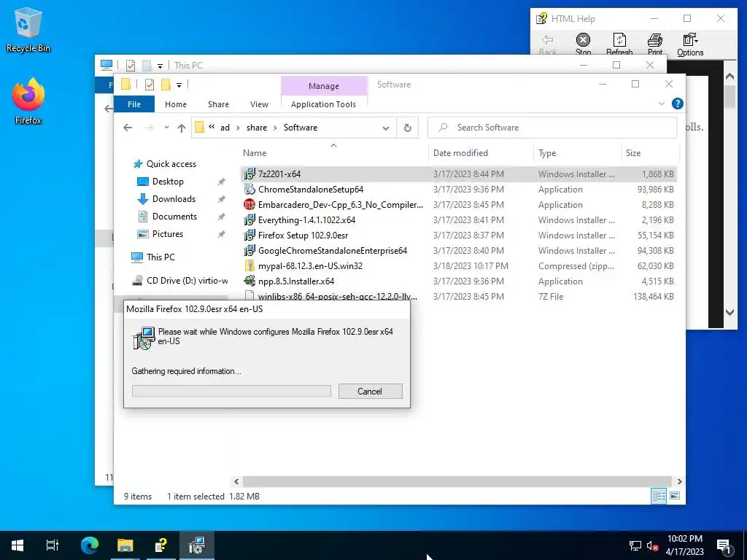Open Task View on the taskbar
This screenshot has width=747, height=560.
pyautogui.click(x=53, y=545)
